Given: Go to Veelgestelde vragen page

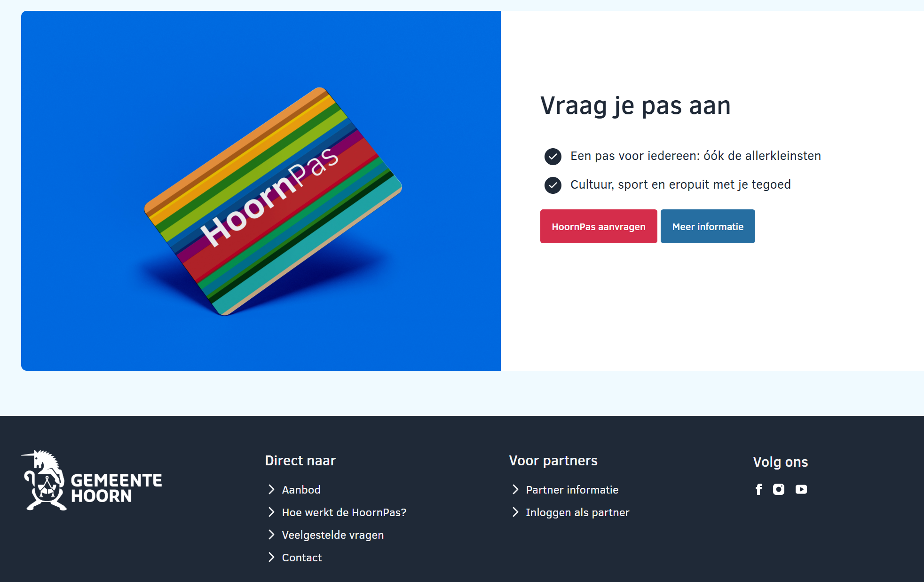Looking at the screenshot, I should [x=332, y=535].
